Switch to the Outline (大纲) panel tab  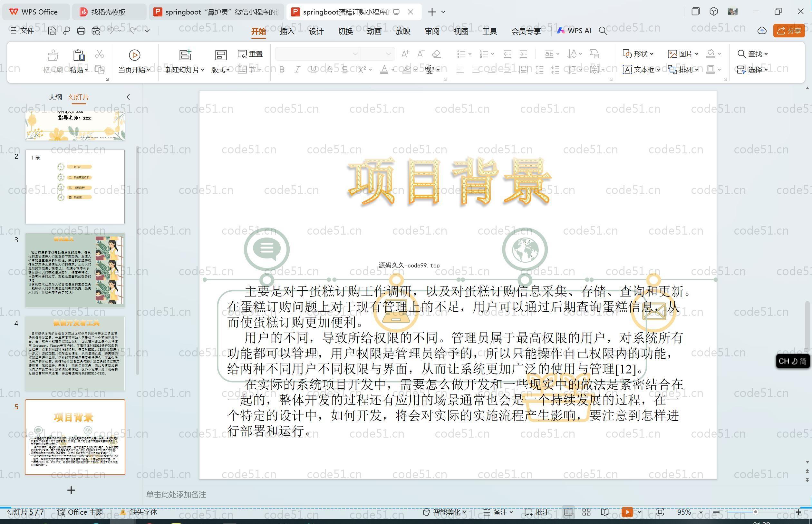click(55, 97)
